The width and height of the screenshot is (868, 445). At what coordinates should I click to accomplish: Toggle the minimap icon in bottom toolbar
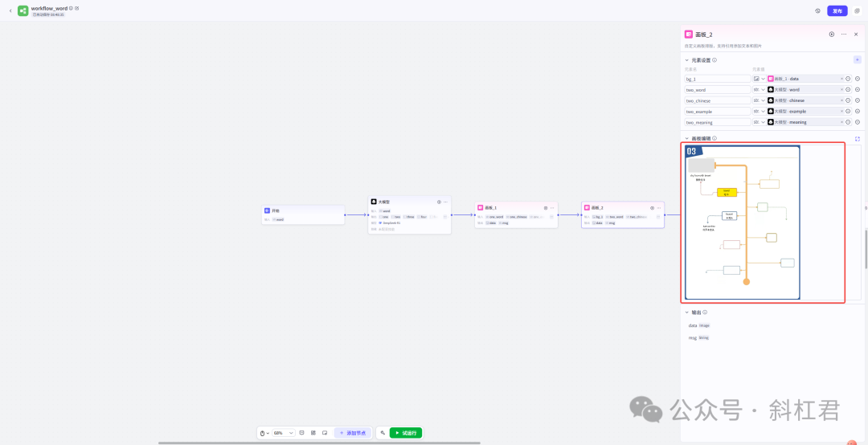point(325,433)
